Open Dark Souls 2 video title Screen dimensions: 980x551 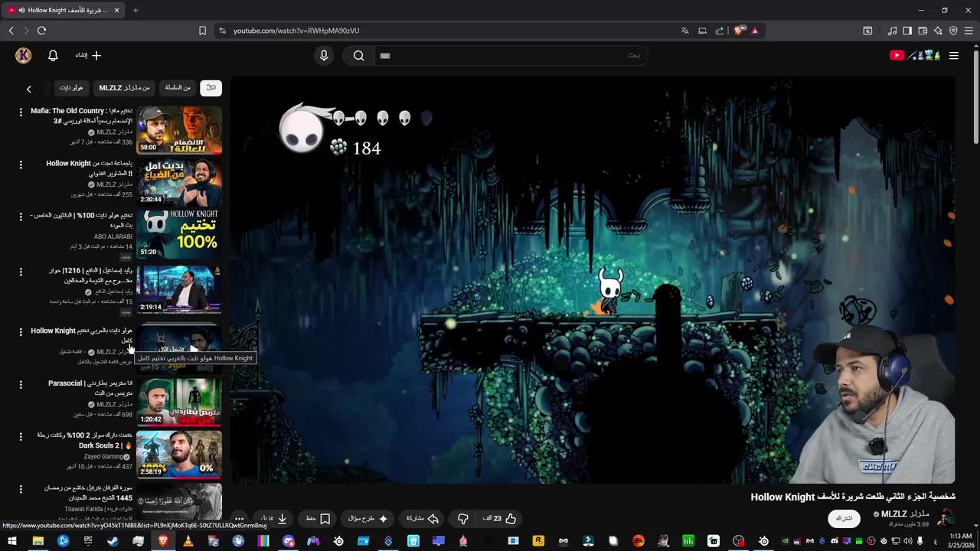point(84,440)
